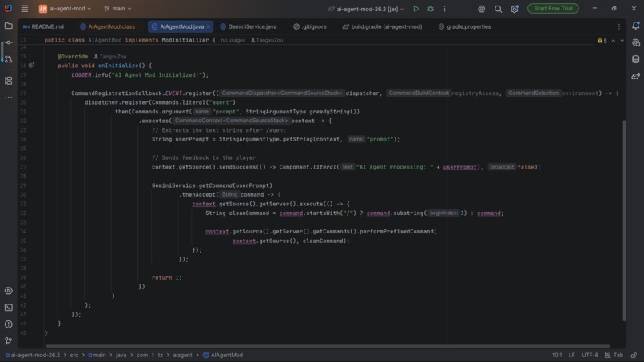The height and width of the screenshot is (362, 644).
Task: Open Search Everywhere magnifier
Action: pos(498,9)
